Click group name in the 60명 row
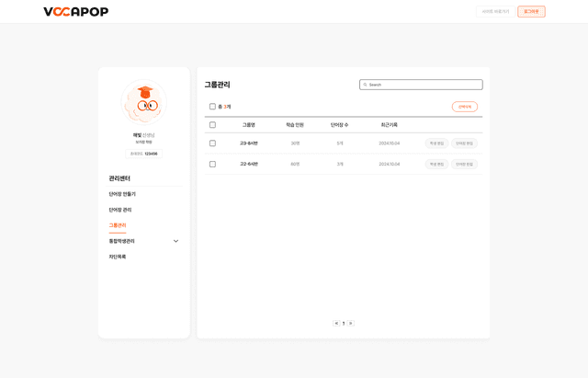The height and width of the screenshot is (378, 588). click(x=249, y=164)
